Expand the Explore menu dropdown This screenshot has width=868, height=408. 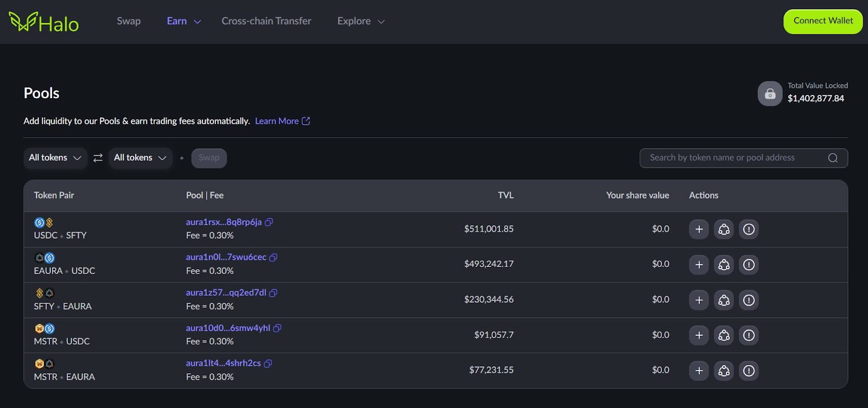pyautogui.click(x=381, y=22)
